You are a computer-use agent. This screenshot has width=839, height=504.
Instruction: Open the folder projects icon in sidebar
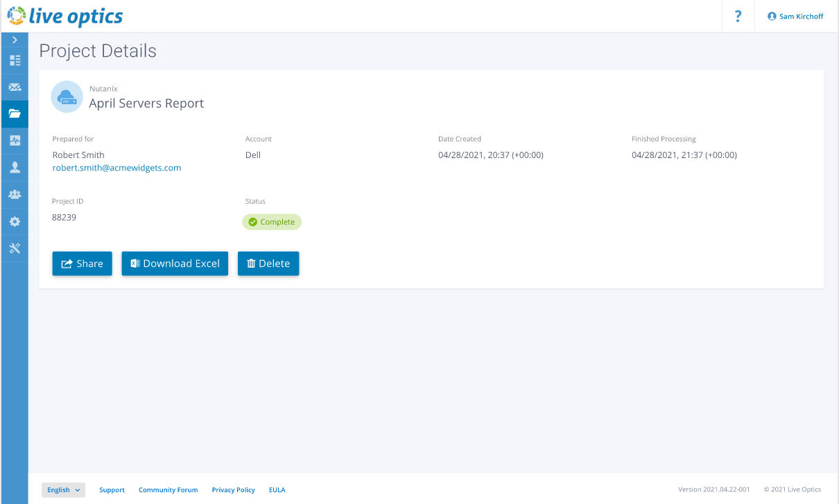[x=15, y=114]
